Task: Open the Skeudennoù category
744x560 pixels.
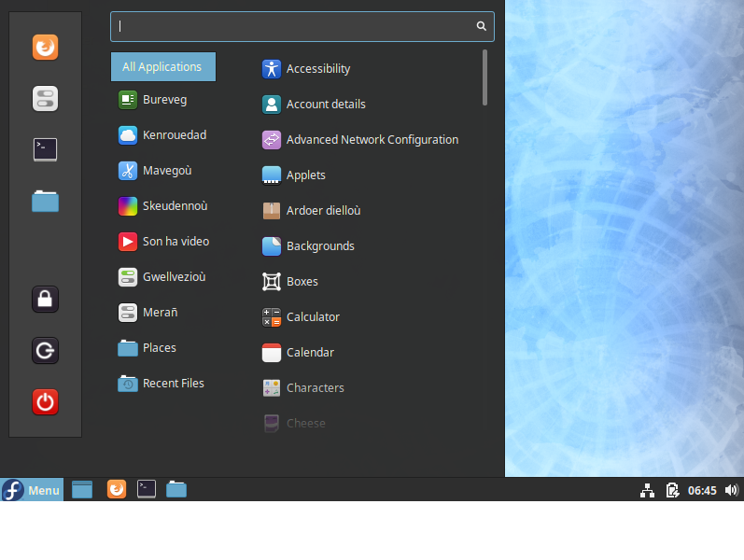Action: point(163,206)
